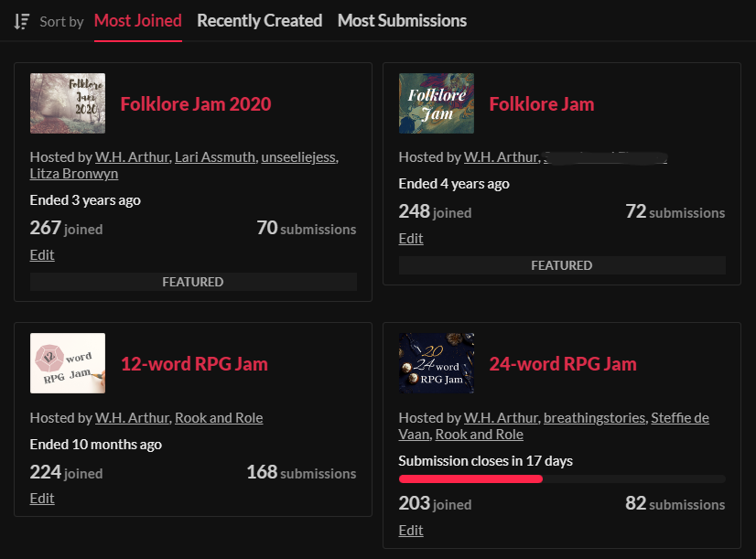Click 'Ended 10 months ago' text
Viewport: 756px width, 559px height.
96,445
